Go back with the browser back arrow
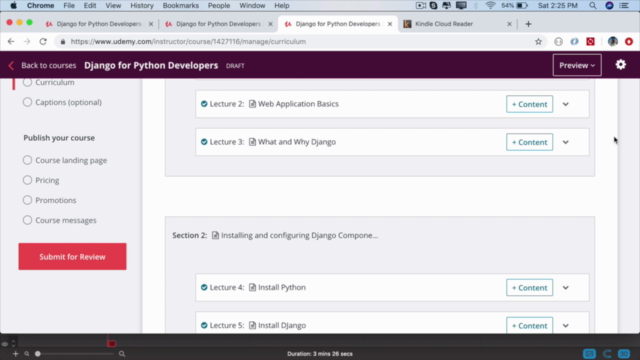640x360 pixels. pyautogui.click(x=11, y=41)
